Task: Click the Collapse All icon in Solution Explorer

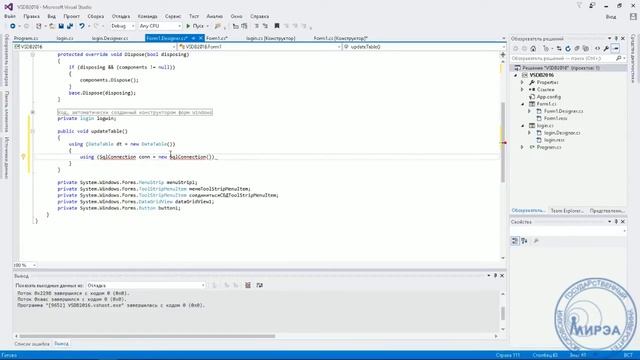Action: tap(577, 49)
